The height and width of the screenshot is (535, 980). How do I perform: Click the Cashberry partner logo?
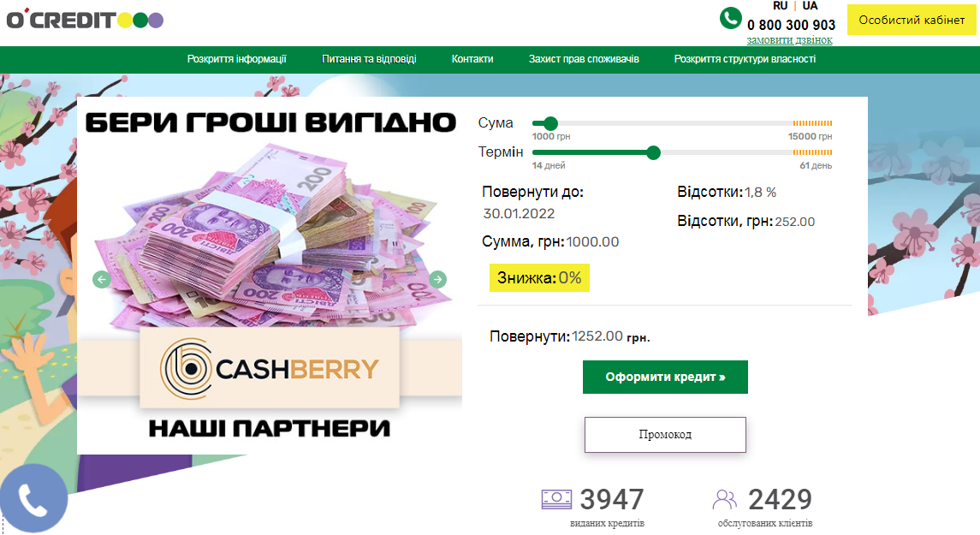click(270, 368)
